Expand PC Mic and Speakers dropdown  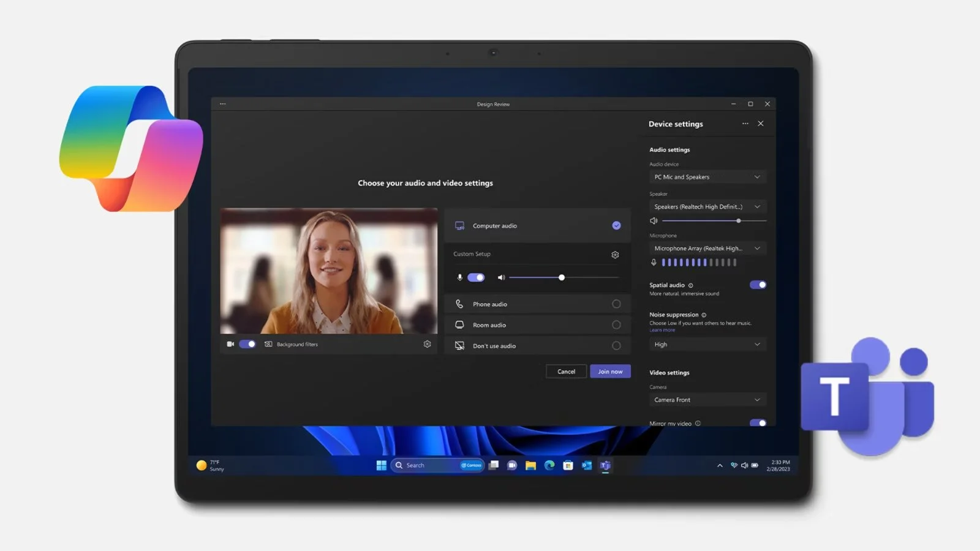707,177
